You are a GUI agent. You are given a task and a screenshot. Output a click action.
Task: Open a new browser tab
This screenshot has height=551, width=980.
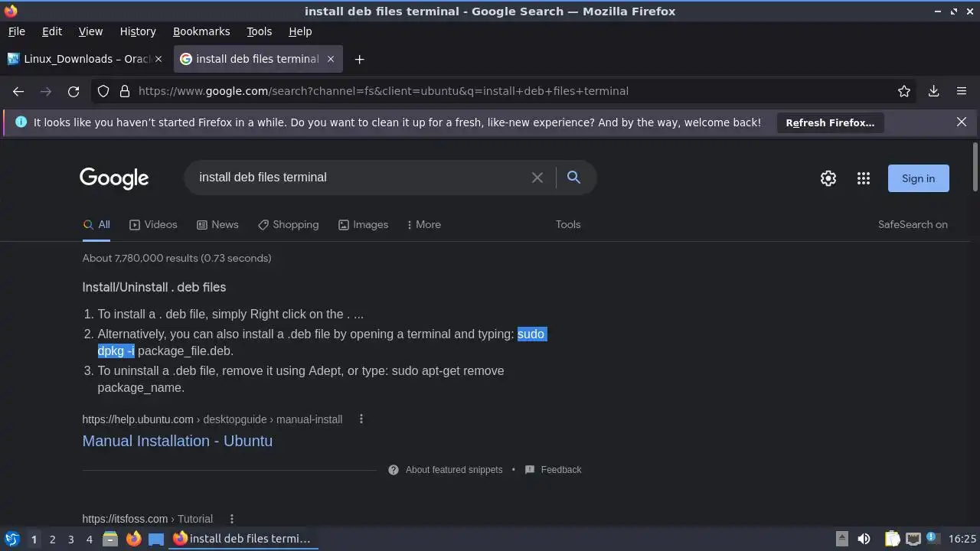coord(359,59)
